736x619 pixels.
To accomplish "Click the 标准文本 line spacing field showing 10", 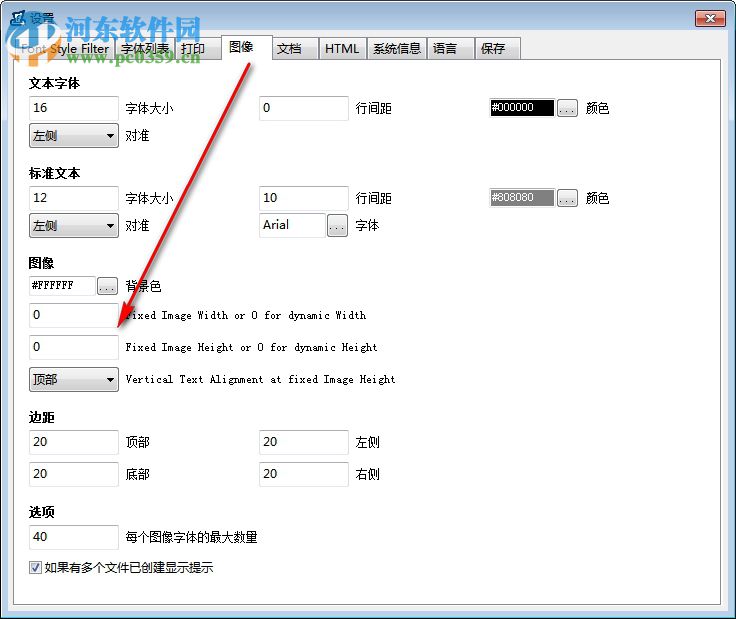I will pos(304,199).
